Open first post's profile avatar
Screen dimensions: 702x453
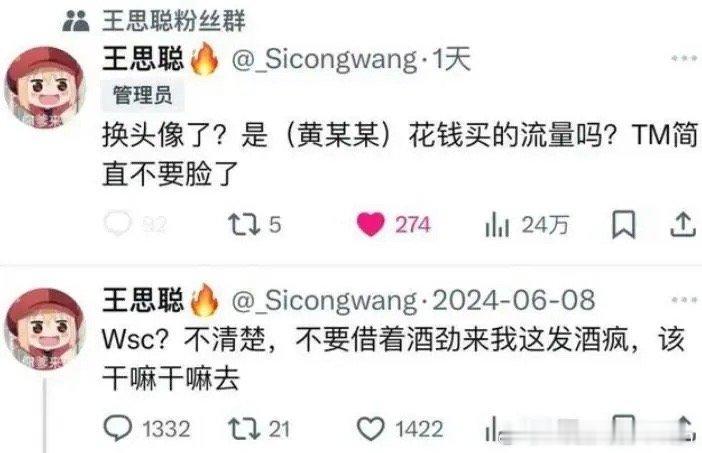45,87
